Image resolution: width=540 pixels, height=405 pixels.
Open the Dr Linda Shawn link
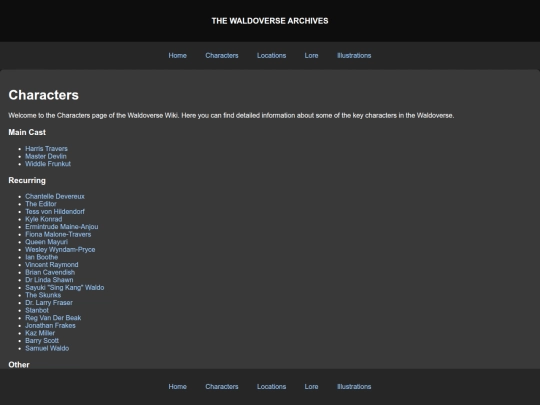(x=49, y=280)
